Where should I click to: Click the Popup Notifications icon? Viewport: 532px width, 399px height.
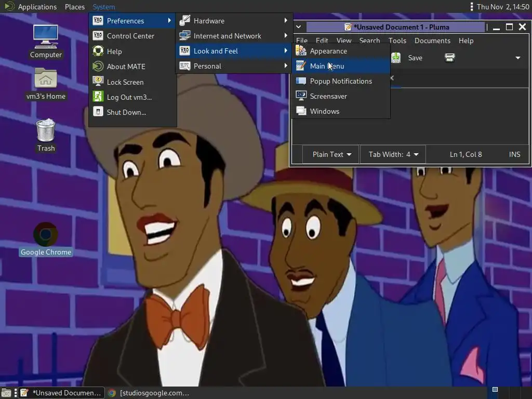(301, 81)
